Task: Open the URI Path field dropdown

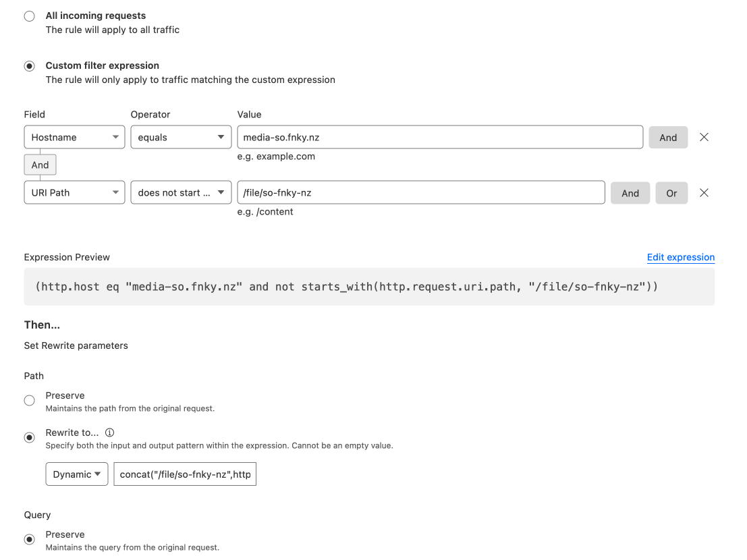Action: pyautogui.click(x=74, y=192)
